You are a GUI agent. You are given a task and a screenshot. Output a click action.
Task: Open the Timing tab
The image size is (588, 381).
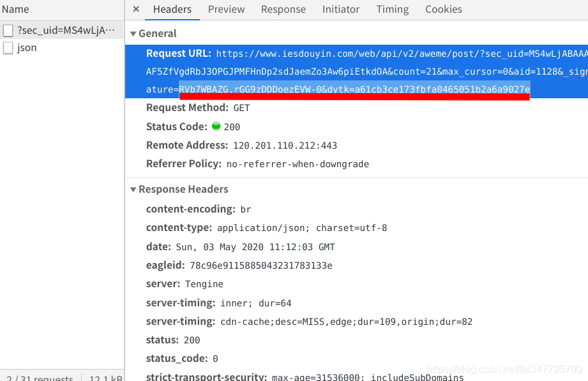coord(392,10)
